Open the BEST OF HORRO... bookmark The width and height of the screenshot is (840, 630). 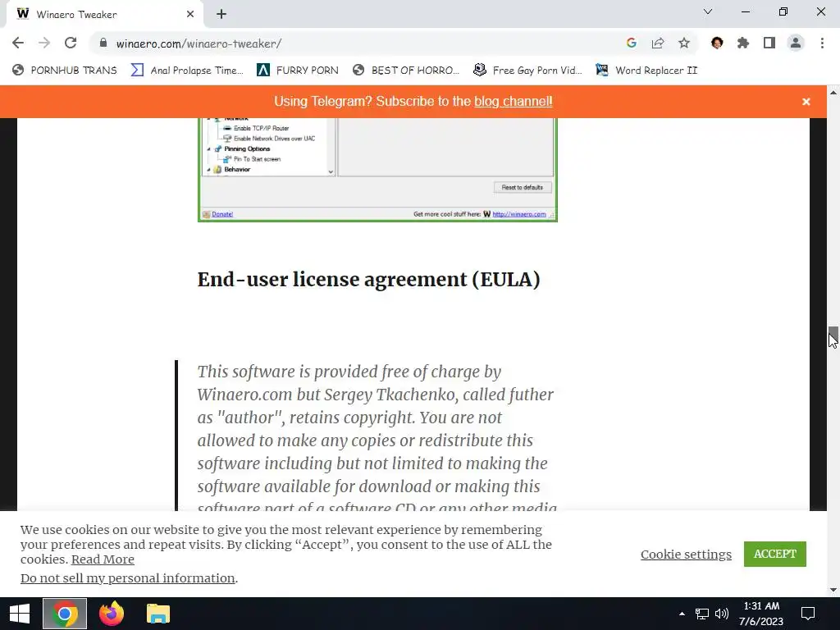click(x=406, y=71)
